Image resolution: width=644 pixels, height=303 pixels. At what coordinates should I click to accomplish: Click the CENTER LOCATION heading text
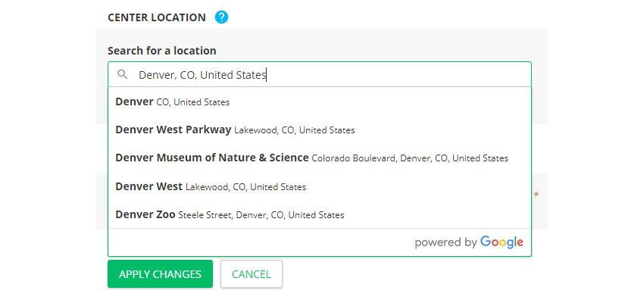[x=156, y=17]
